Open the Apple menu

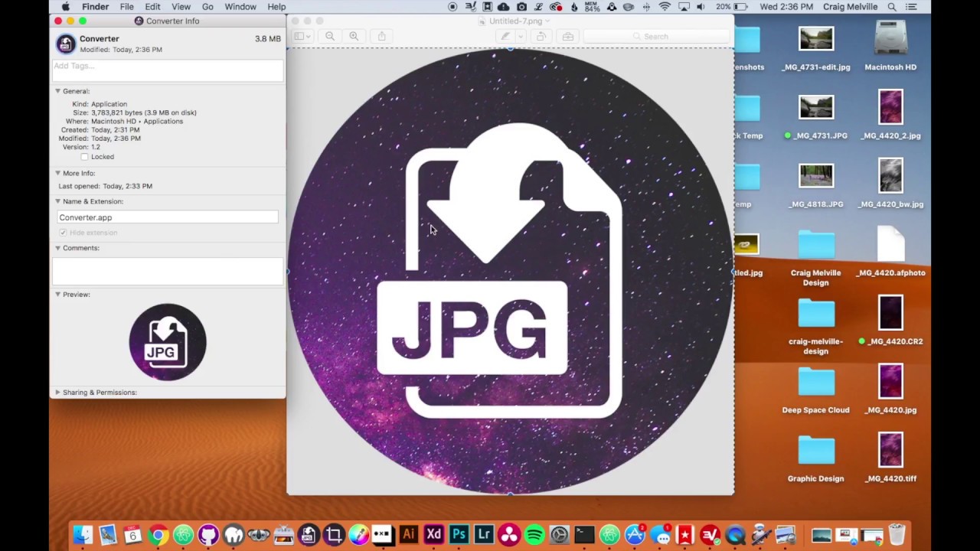tap(66, 7)
